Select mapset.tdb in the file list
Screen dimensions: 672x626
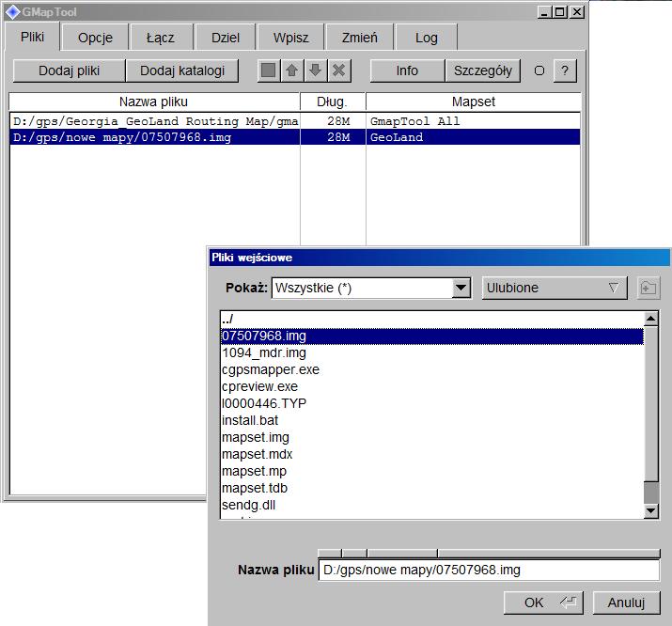click(432, 488)
